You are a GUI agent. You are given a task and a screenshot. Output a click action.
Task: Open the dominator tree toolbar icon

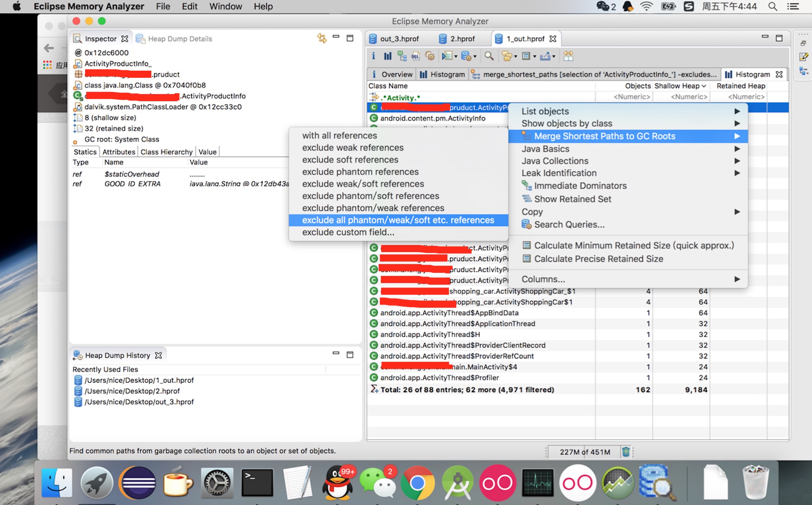point(402,56)
